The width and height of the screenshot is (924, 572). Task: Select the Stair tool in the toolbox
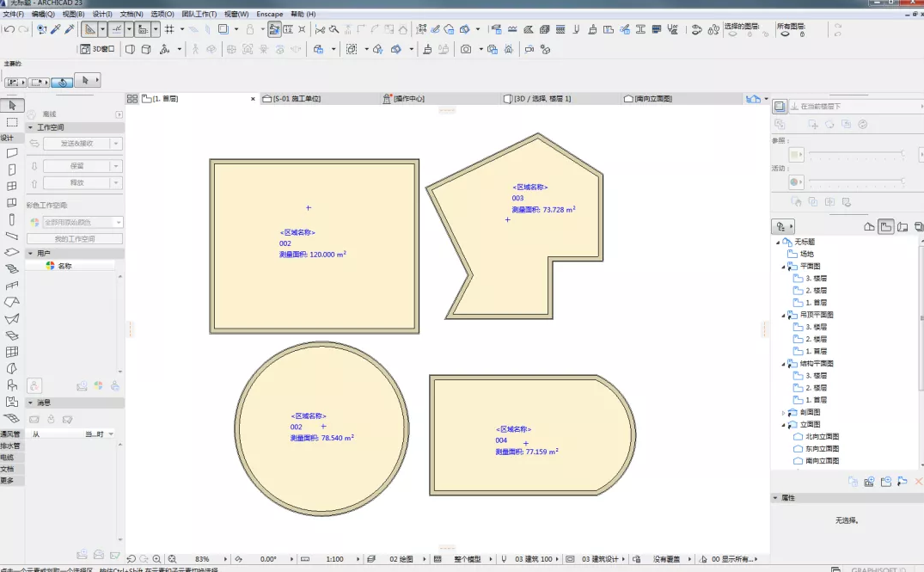pyautogui.click(x=12, y=269)
